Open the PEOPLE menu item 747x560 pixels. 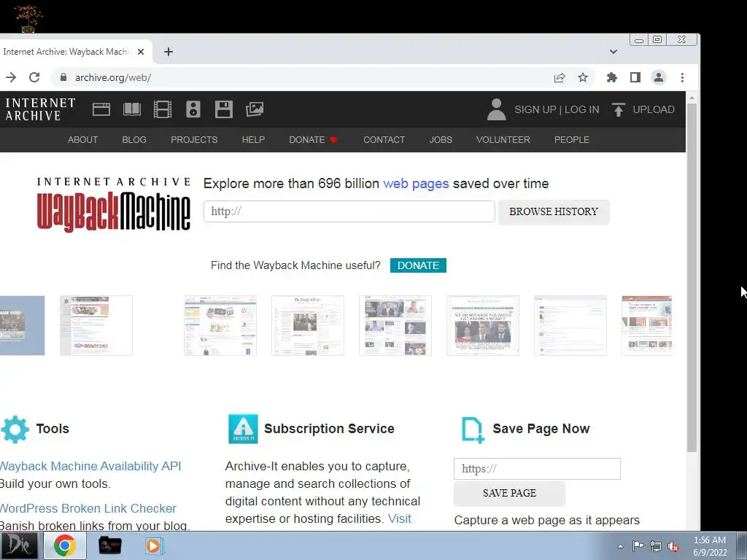click(572, 139)
